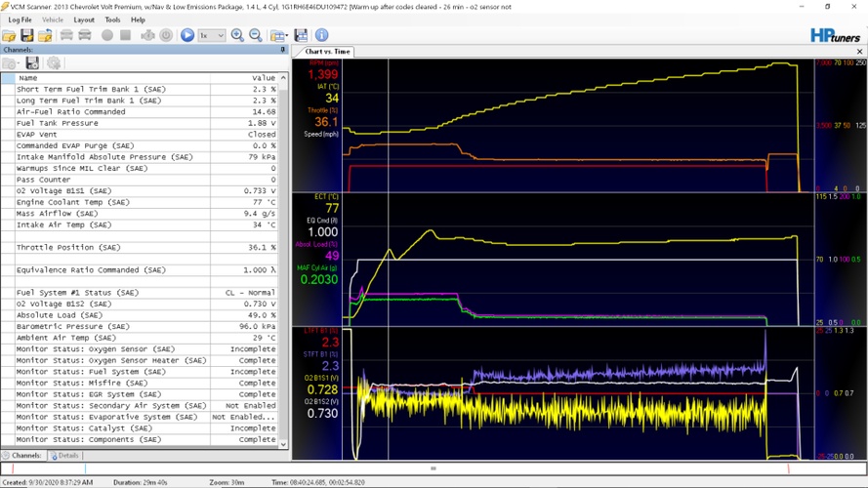Play back the log file
The image size is (868, 488).
pyautogui.click(x=187, y=35)
